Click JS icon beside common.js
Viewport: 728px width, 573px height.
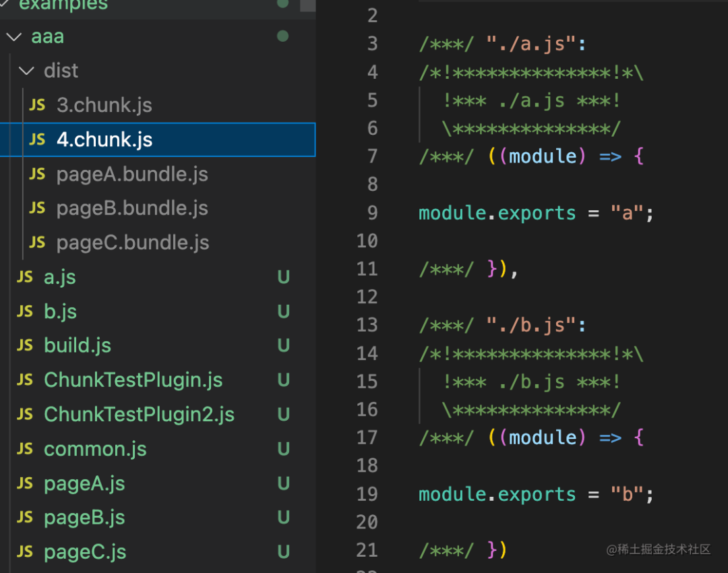pyautogui.click(x=25, y=449)
